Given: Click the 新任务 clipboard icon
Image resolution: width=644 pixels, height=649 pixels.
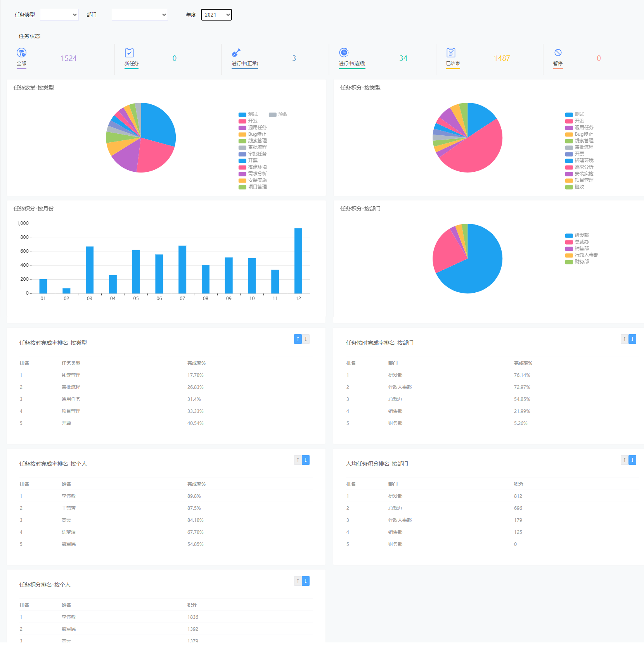Looking at the screenshot, I should tap(129, 52).
